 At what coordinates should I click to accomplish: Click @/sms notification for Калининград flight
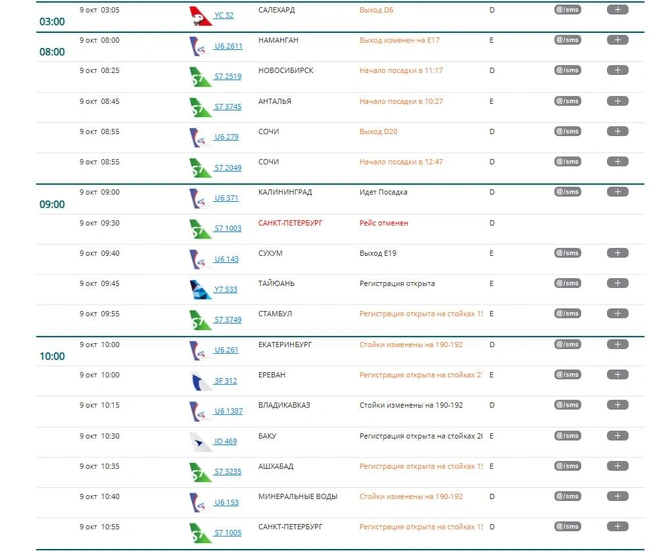pyautogui.click(x=568, y=192)
